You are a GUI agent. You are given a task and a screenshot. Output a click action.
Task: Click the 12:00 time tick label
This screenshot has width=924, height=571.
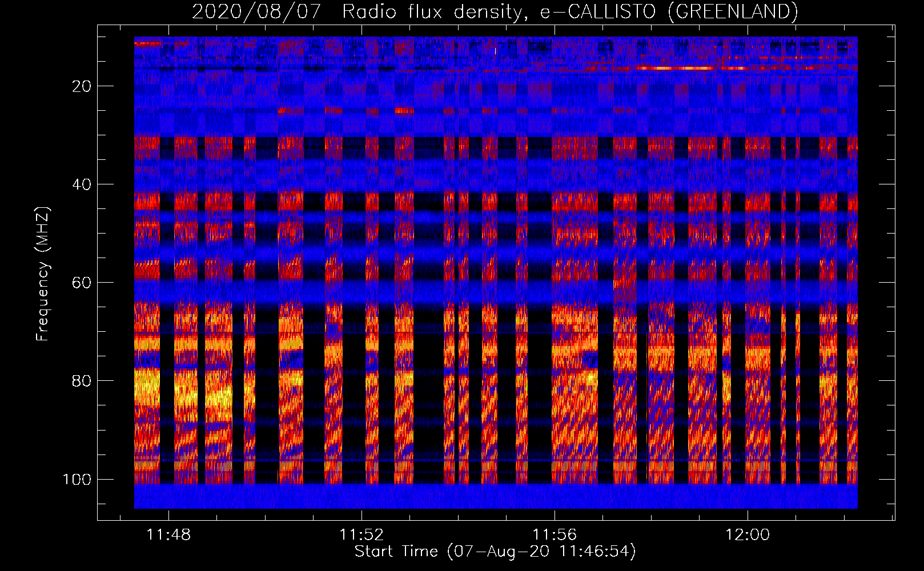coord(748,535)
